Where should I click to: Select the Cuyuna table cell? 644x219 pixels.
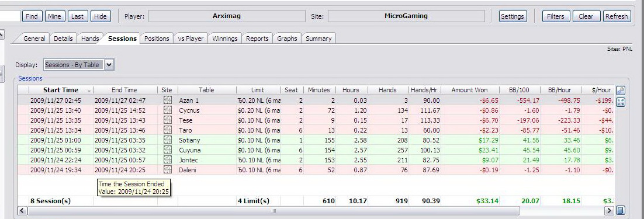click(x=207, y=150)
